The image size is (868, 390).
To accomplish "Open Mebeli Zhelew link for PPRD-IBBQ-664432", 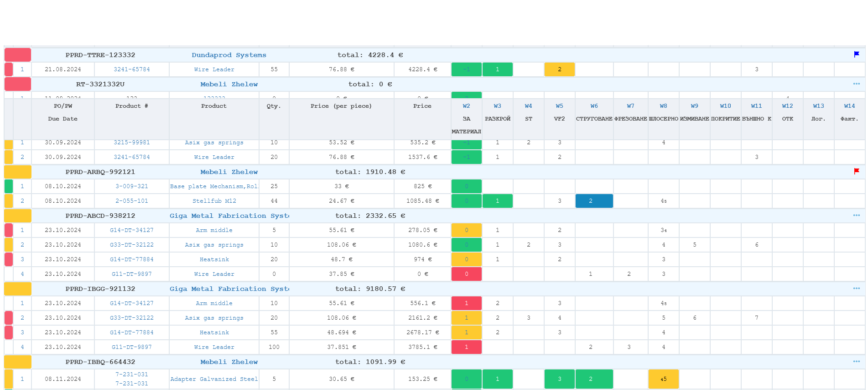I will click(229, 362).
